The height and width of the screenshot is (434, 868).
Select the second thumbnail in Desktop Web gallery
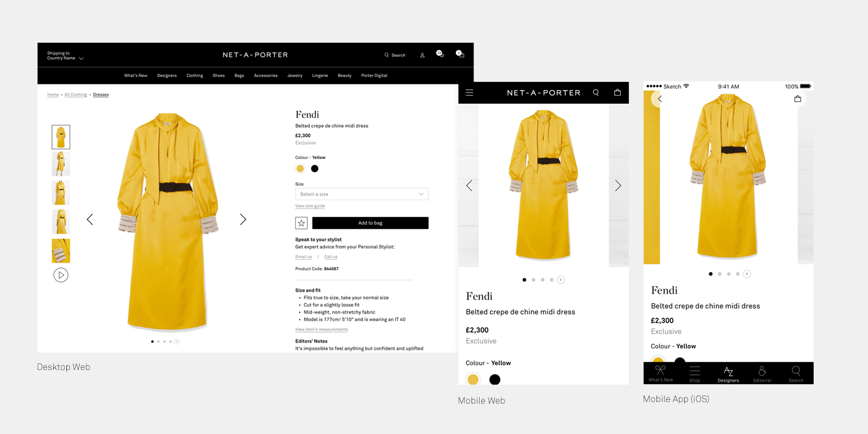[61, 163]
